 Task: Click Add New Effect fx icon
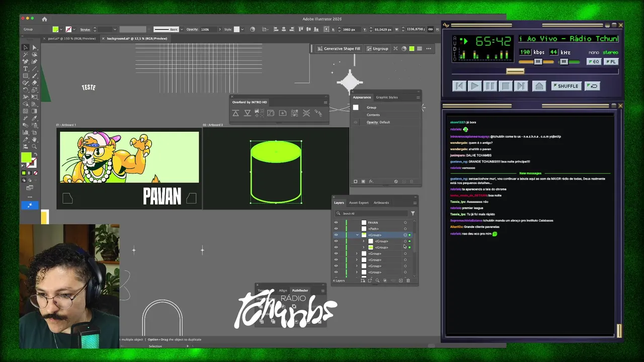click(371, 182)
